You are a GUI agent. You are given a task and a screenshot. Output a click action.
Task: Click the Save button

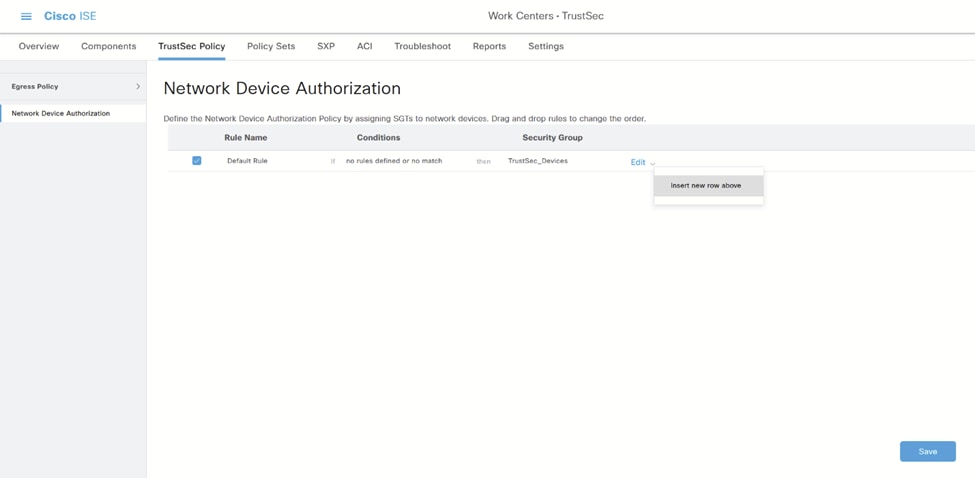[928, 451]
